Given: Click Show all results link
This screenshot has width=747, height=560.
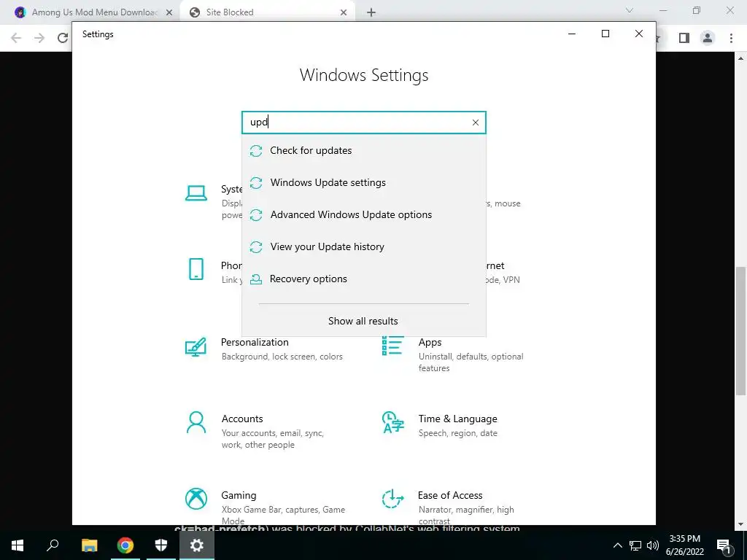Looking at the screenshot, I should tap(363, 321).
